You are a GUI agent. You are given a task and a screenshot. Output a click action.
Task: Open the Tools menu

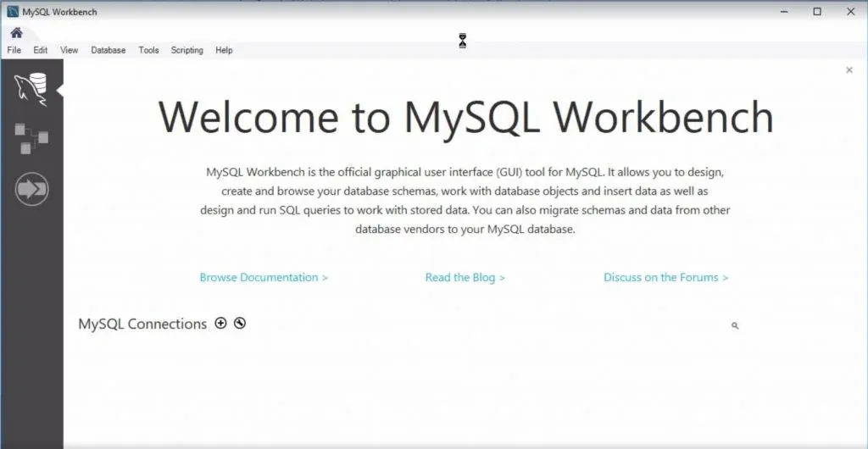click(x=148, y=50)
